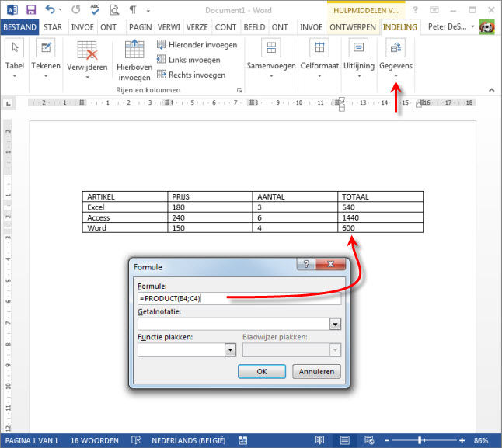Click the table cell containing Access
The height and width of the screenshot is (448, 502).
(125, 217)
